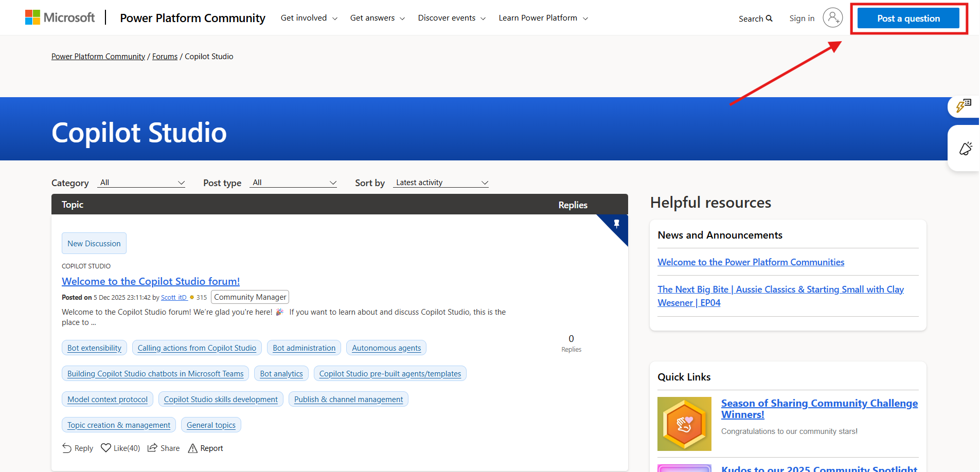Open Scott_itD author profile link
Viewport: 980px width, 472px height.
pyautogui.click(x=174, y=298)
